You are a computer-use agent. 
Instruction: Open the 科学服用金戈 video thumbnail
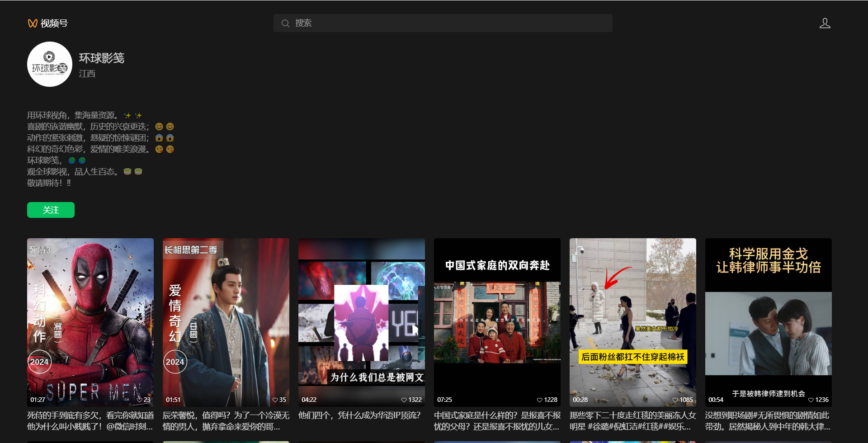pos(769,322)
